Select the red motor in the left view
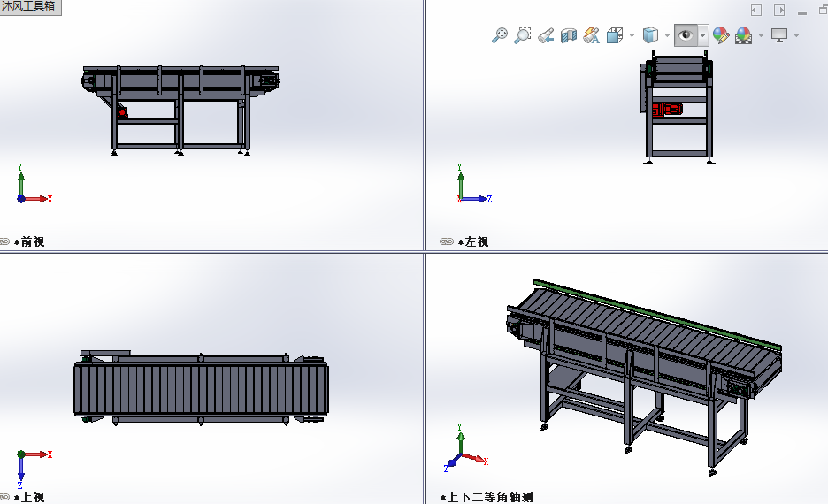Image resolution: width=828 pixels, height=504 pixels. 667,110
